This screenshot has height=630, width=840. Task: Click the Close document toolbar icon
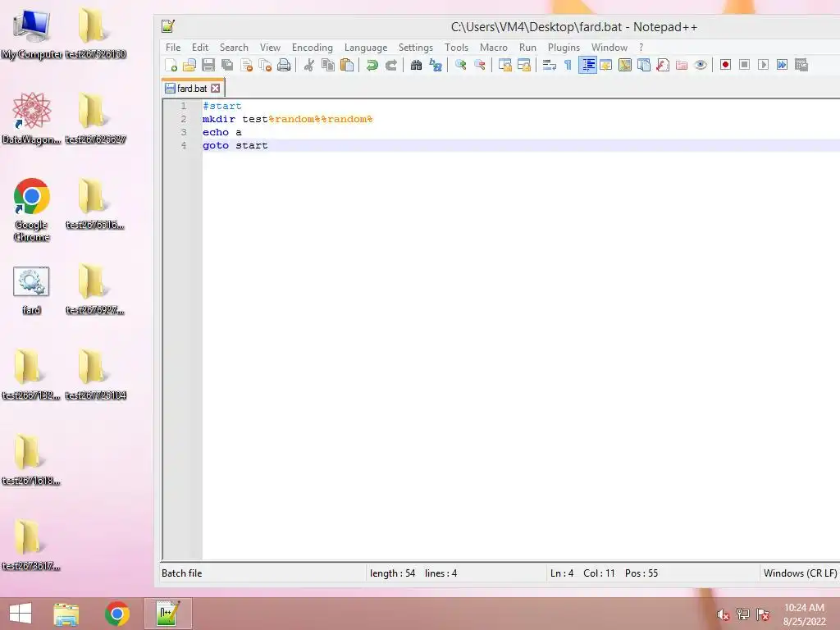pos(246,66)
